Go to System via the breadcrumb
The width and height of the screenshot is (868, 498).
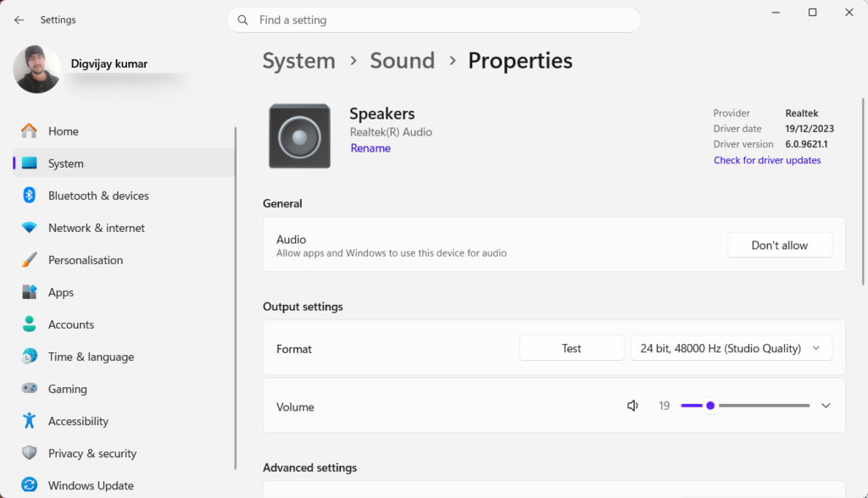298,60
